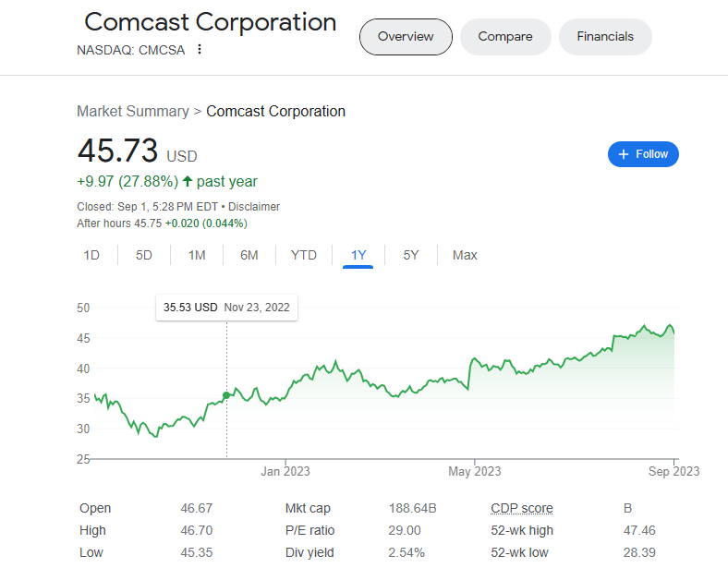
Task: Select the 5D chart range
Action: coord(144,255)
